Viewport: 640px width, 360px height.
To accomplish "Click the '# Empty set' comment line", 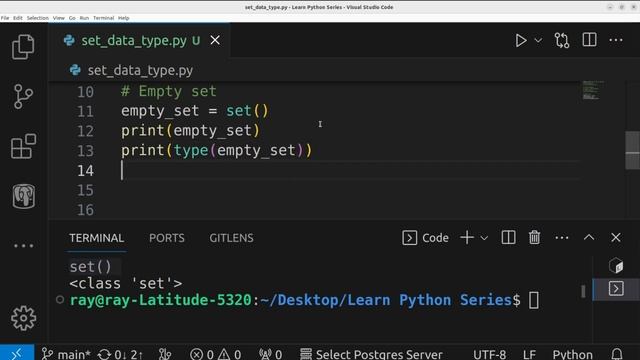I will click(x=169, y=91).
